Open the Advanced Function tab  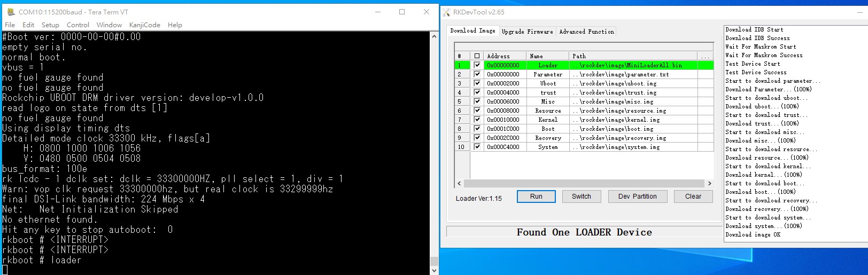point(586,32)
